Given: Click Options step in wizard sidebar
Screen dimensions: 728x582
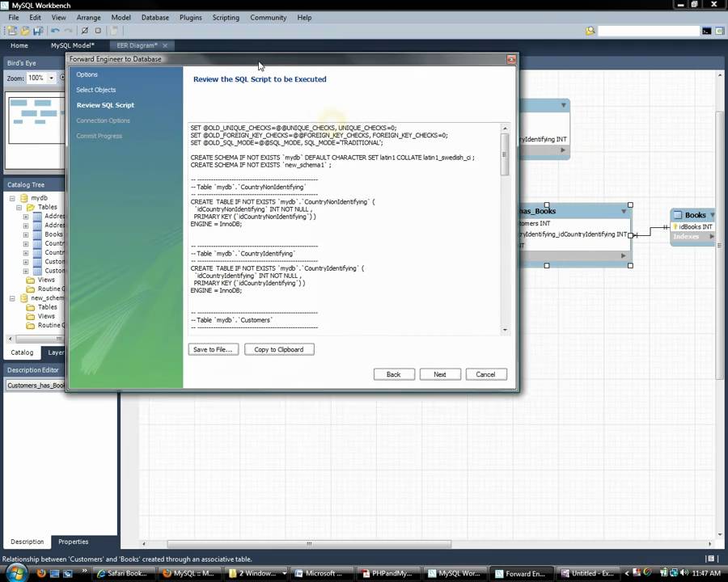Looking at the screenshot, I should pyautogui.click(x=87, y=74).
